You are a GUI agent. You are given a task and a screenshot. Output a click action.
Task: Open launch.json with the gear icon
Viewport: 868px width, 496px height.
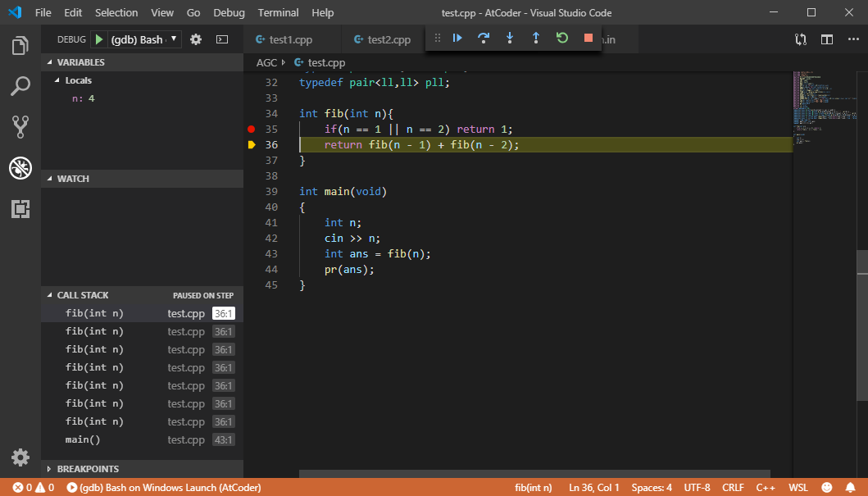pyautogui.click(x=196, y=39)
